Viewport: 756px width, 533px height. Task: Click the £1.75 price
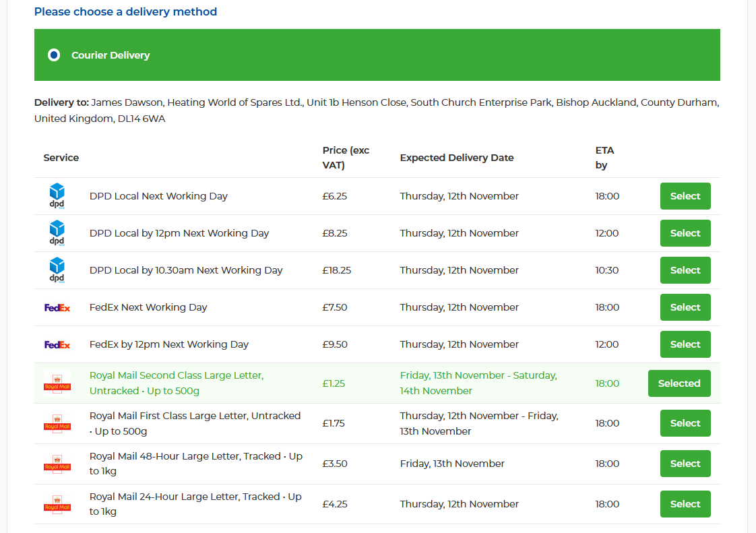tap(334, 424)
